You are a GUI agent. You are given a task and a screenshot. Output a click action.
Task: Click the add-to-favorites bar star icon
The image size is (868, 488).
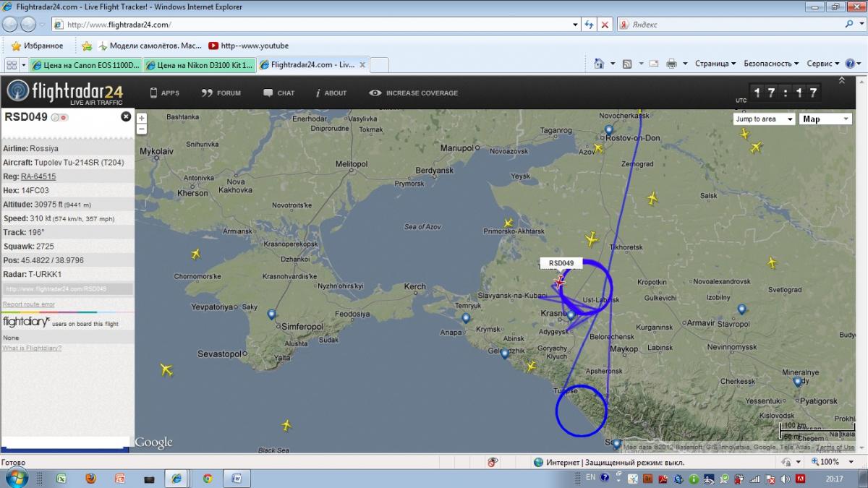coord(87,46)
